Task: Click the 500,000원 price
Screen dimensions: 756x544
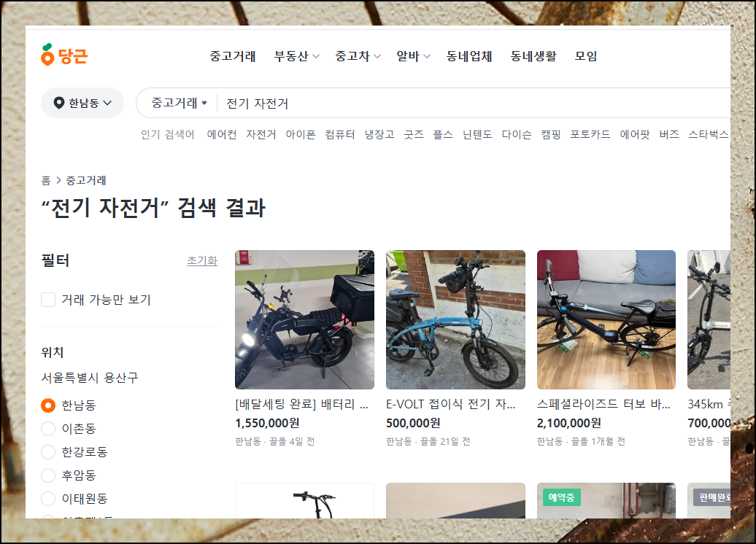Action: (x=413, y=423)
